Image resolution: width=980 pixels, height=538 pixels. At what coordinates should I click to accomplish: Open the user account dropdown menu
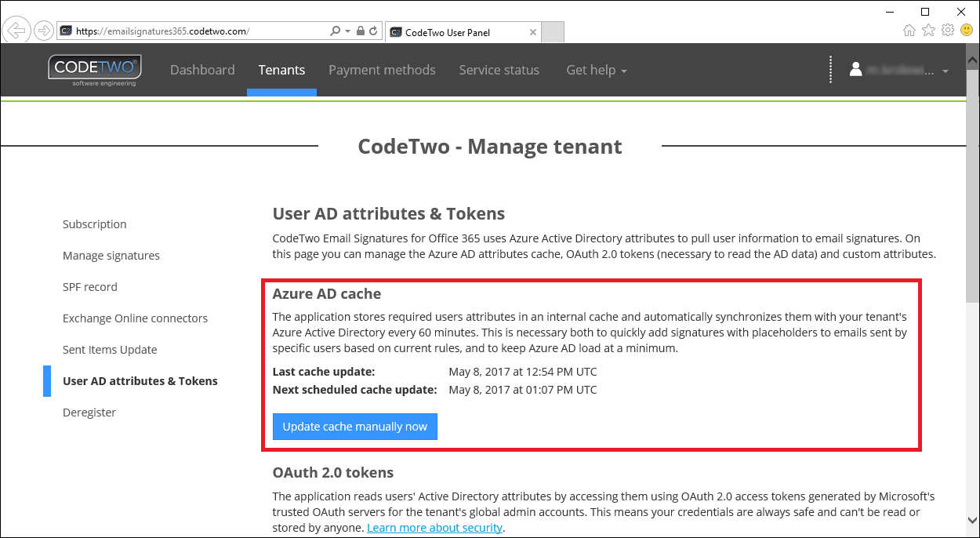tap(899, 70)
